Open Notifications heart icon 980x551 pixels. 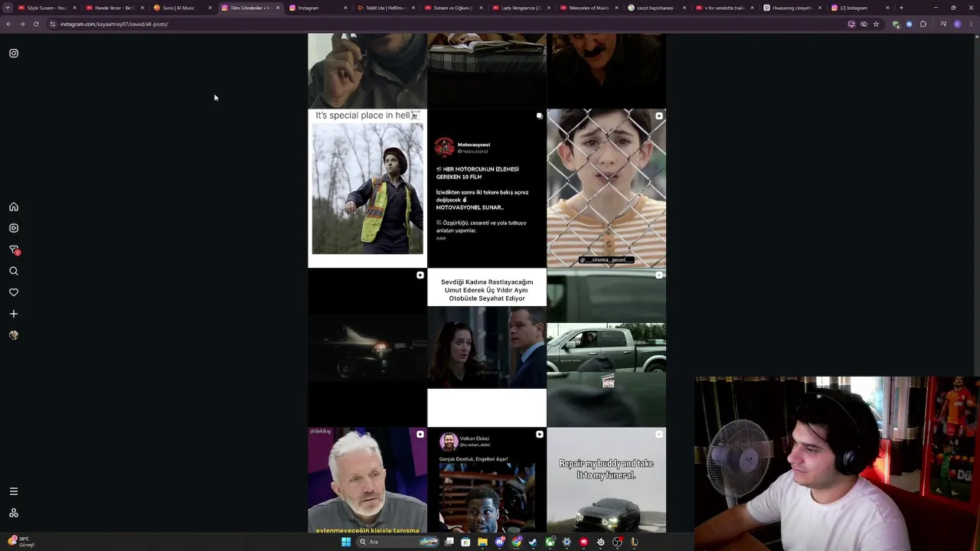pos(14,292)
